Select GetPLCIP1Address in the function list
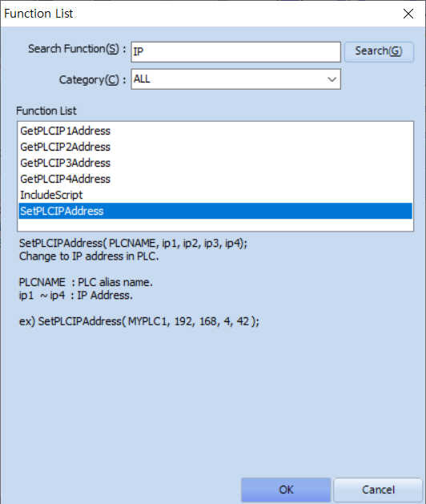This screenshot has height=504, width=426. (215, 131)
